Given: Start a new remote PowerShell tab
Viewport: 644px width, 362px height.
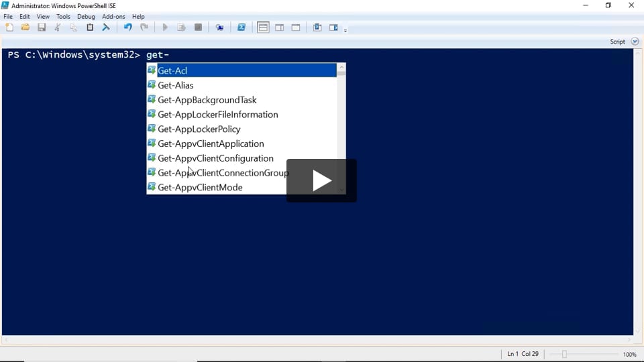Looking at the screenshot, I should tap(219, 27).
